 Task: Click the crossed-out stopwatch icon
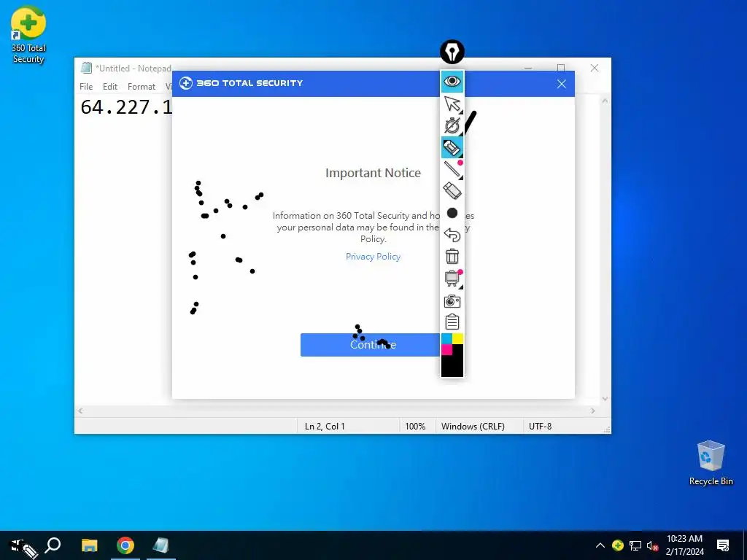click(452, 125)
